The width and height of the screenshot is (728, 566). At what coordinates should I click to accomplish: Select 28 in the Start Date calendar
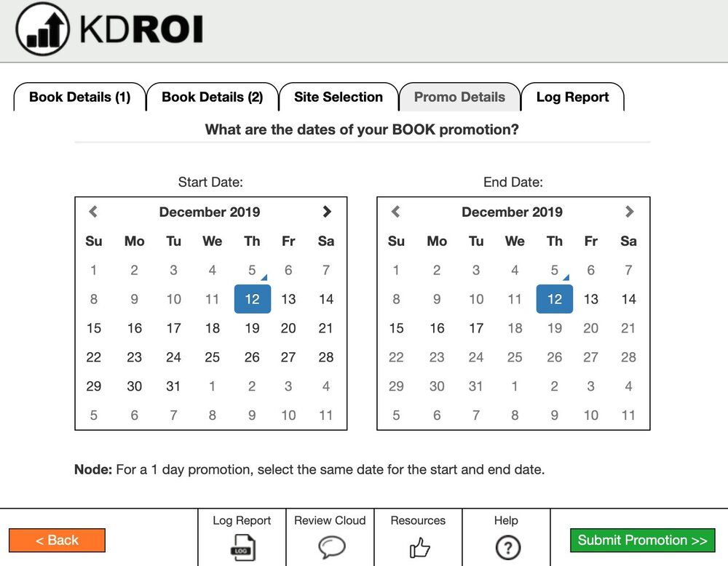click(x=326, y=357)
